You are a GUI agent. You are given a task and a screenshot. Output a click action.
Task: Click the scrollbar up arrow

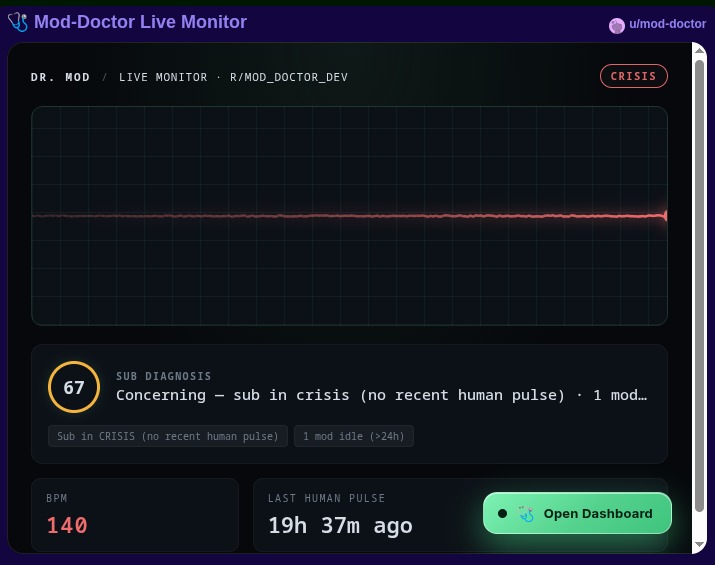pyautogui.click(x=699, y=51)
